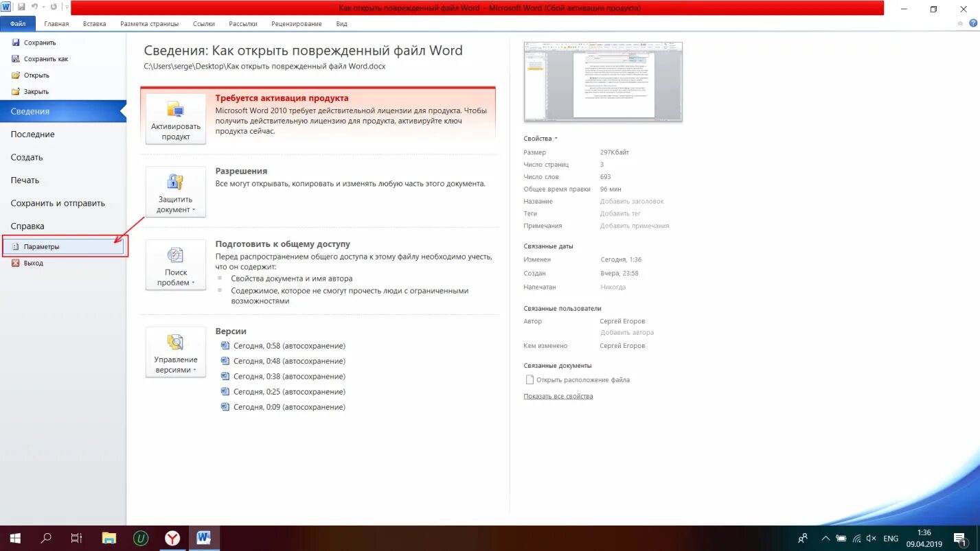This screenshot has width=980, height=551.
Task: Click the customize quick access toolbar arrow
Action: [x=67, y=7]
